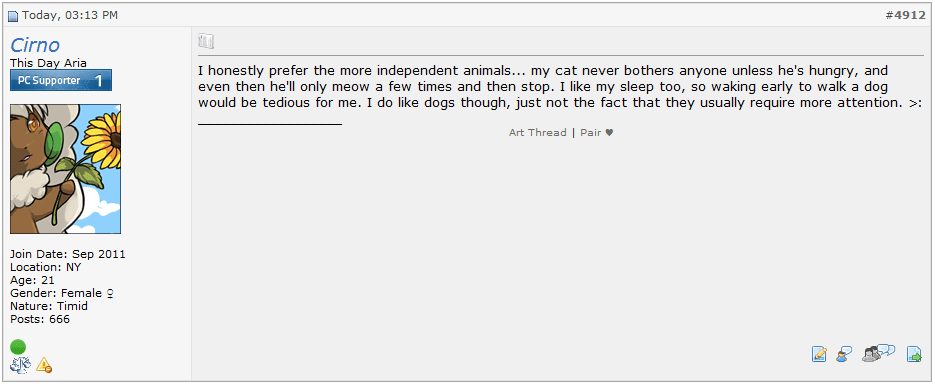Click the quick reply page arrow icon
Viewport: 935px width, 384px height.
914,354
